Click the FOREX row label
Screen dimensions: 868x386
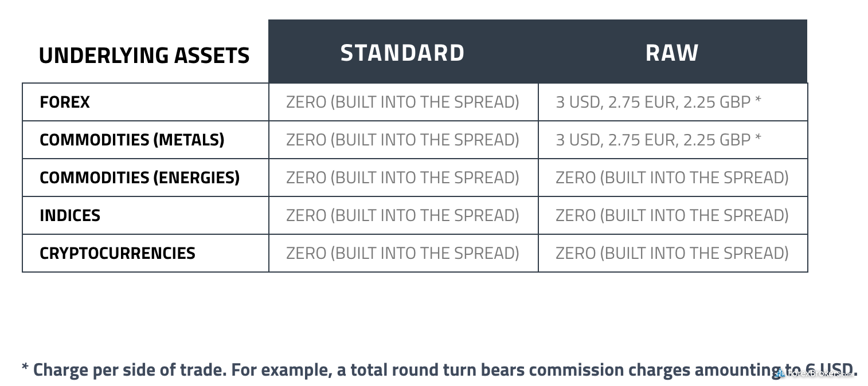[x=65, y=103]
